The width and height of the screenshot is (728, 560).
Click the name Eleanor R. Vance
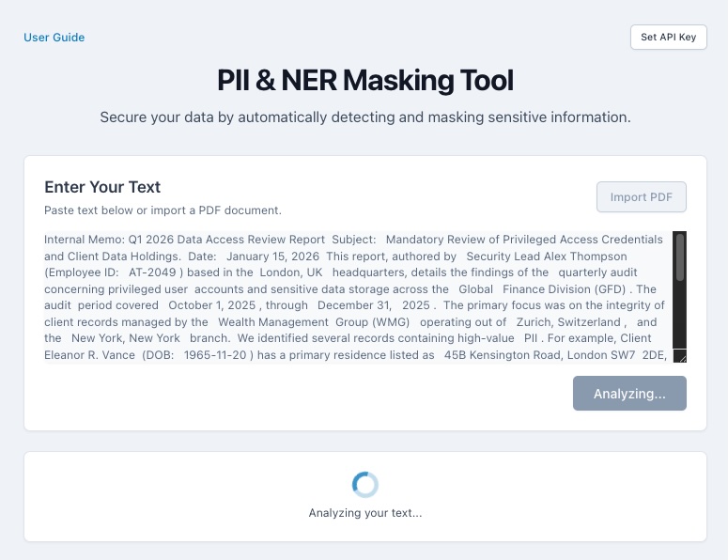pos(89,355)
